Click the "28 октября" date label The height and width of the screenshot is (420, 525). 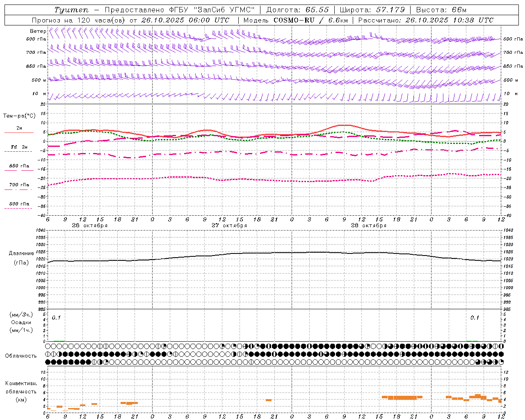tap(369, 226)
